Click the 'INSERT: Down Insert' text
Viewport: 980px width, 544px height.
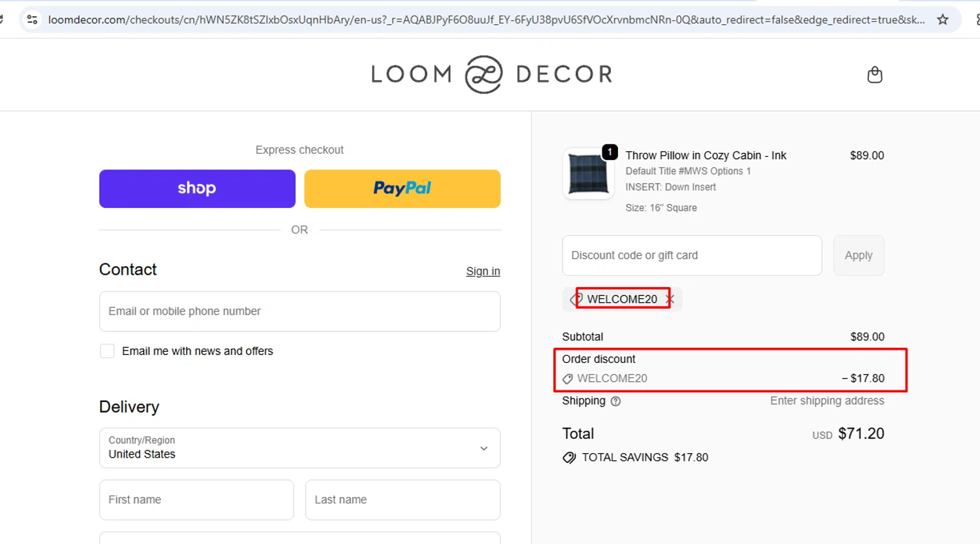[x=670, y=187]
